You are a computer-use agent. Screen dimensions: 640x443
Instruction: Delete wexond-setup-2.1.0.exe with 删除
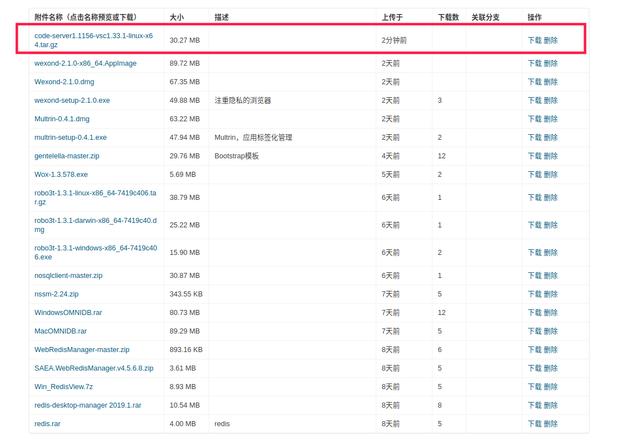[551, 100]
